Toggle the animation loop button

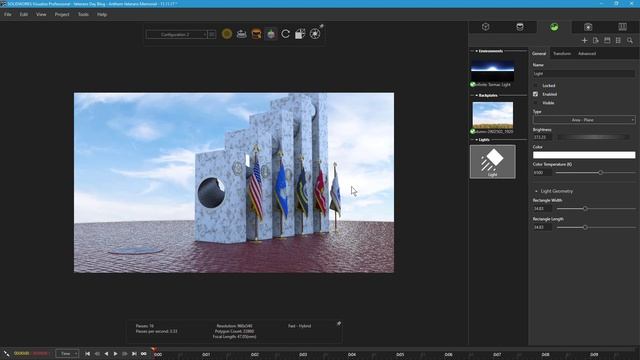(144, 354)
